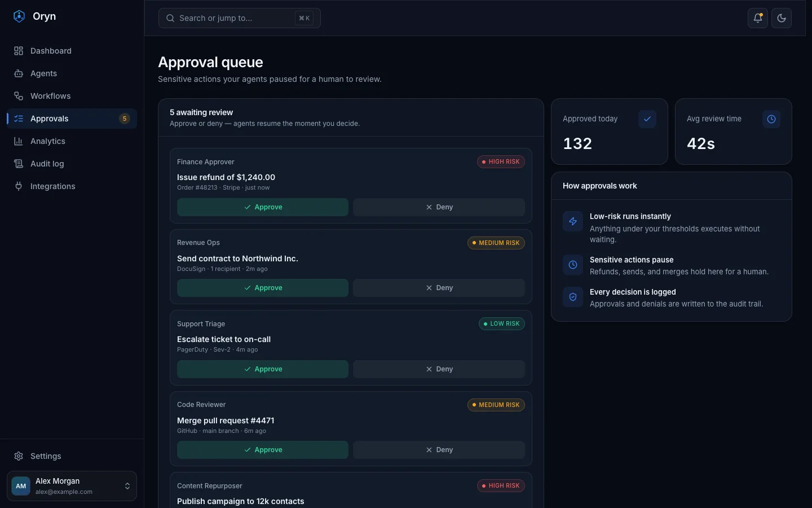Click the '42s' average review value
The width and height of the screenshot is (812, 508).
[701, 143]
